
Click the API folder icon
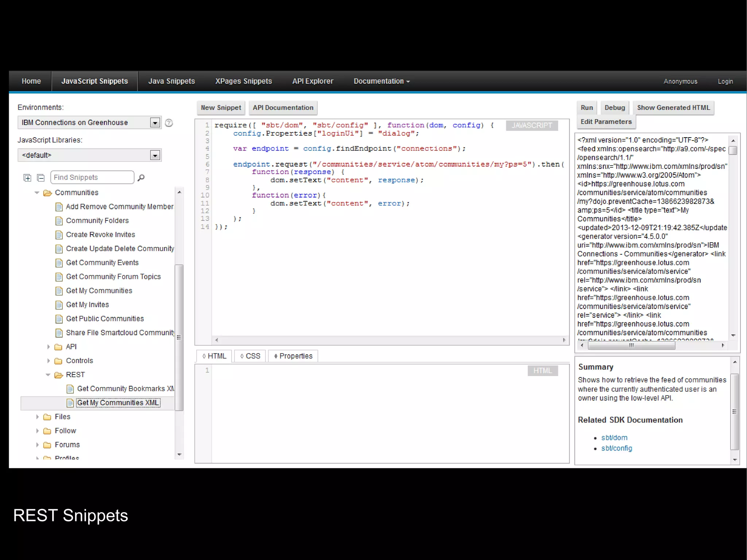pos(58,347)
